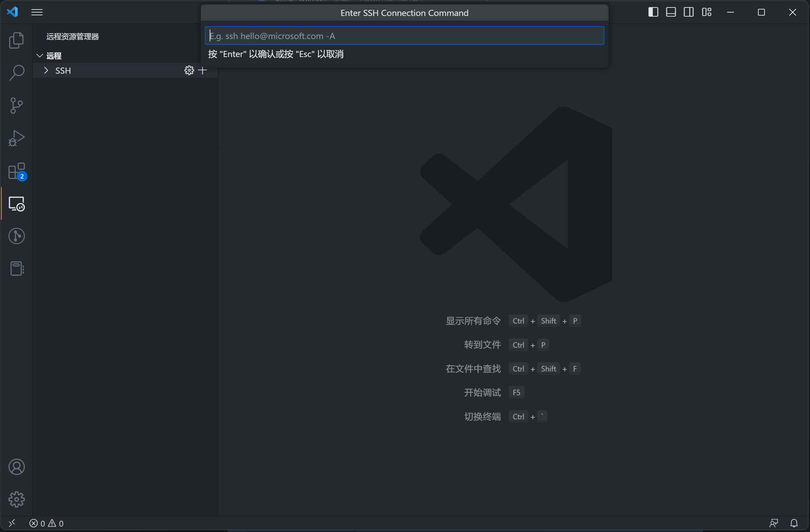Image resolution: width=810 pixels, height=532 pixels.
Task: Click the remote window indicator in status bar
Action: coord(12,523)
